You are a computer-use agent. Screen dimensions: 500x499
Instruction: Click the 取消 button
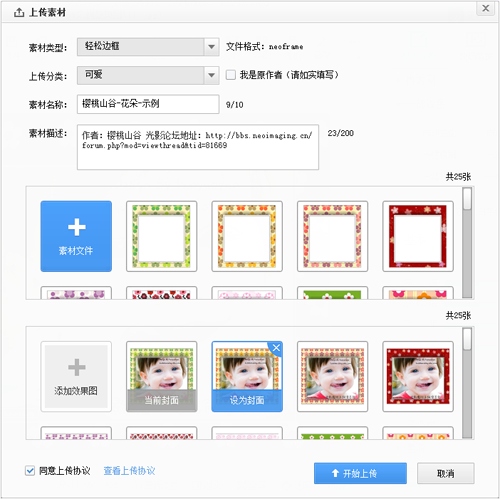445,473
